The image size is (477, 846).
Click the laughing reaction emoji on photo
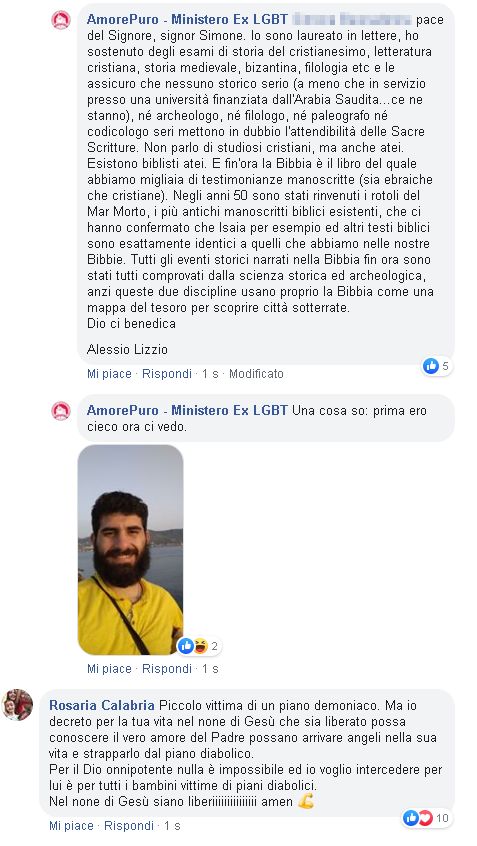click(x=200, y=646)
